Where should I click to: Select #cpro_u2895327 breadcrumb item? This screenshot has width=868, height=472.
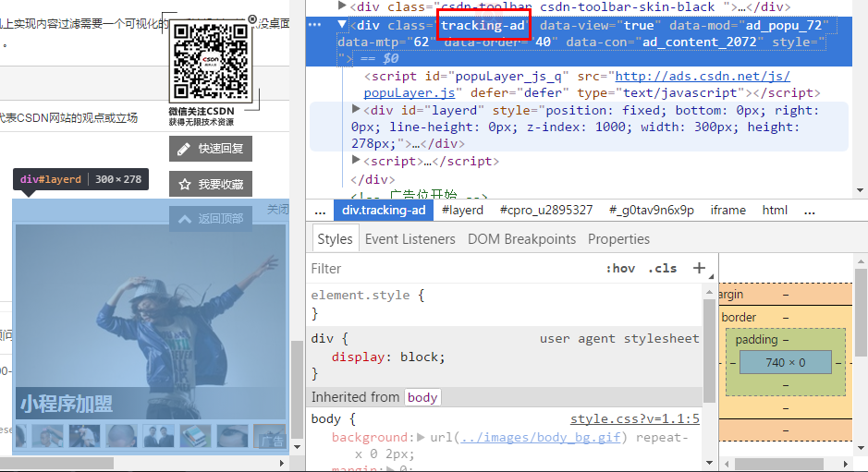(x=545, y=211)
